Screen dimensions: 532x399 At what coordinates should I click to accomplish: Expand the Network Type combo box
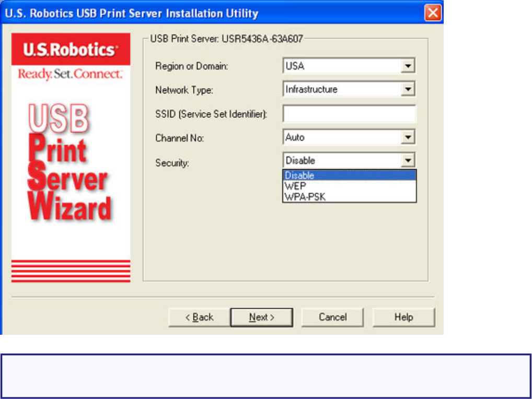408,89
